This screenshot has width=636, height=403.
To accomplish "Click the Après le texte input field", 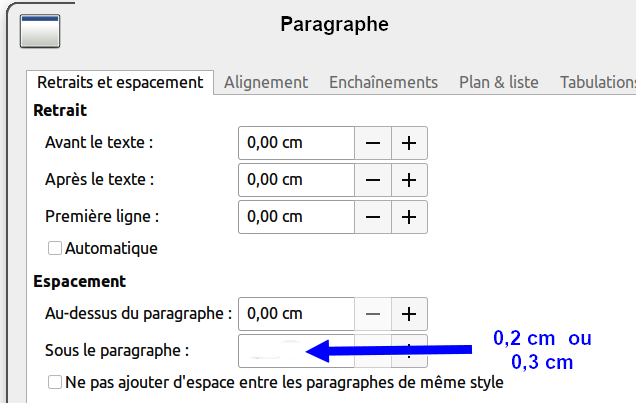I will pyautogui.click(x=296, y=180).
